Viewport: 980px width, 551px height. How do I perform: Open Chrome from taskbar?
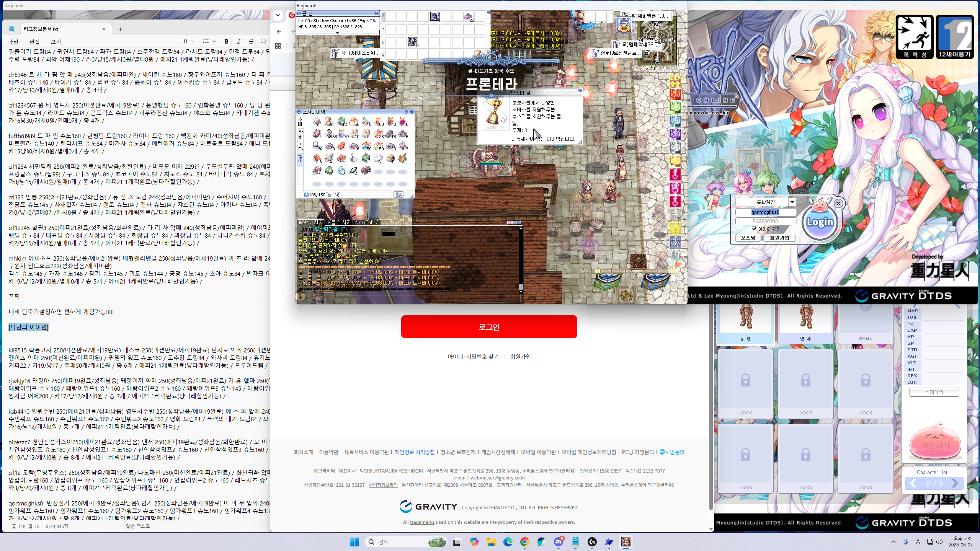coord(524,542)
